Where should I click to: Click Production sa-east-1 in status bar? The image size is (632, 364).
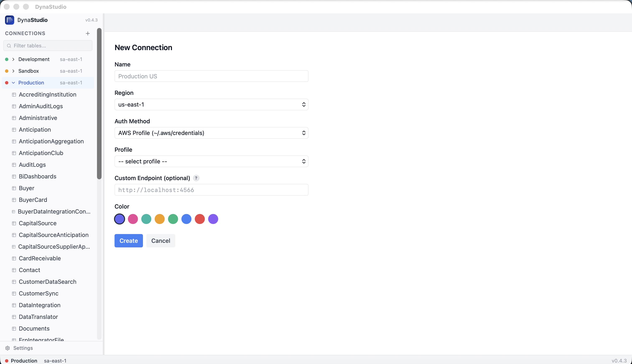tap(36, 361)
